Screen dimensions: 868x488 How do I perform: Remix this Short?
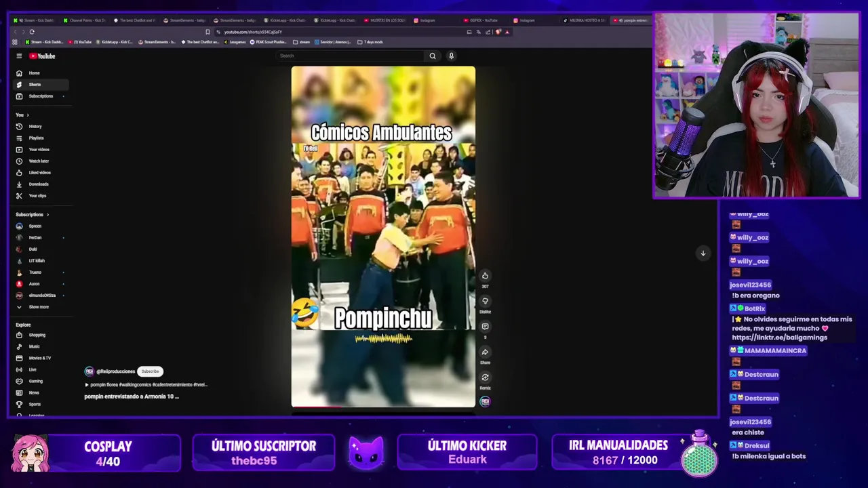(x=485, y=378)
